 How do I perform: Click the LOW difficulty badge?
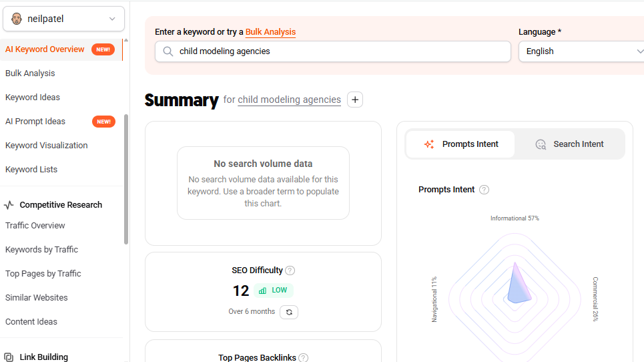tap(274, 291)
